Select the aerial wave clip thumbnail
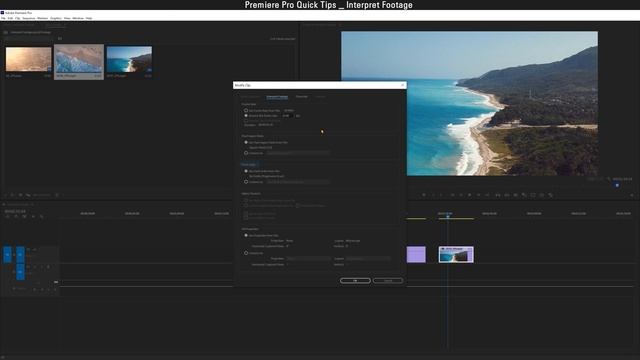This screenshot has height=360, width=640. tap(79, 59)
